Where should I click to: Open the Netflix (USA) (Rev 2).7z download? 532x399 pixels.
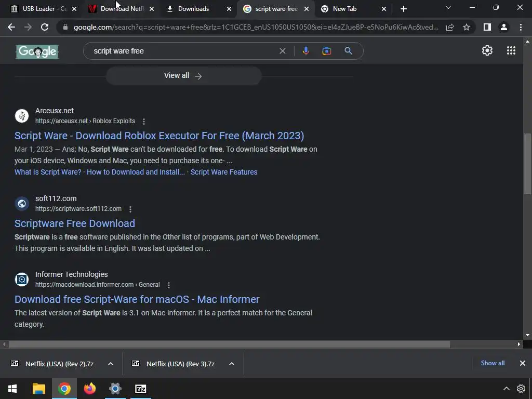pos(59,364)
